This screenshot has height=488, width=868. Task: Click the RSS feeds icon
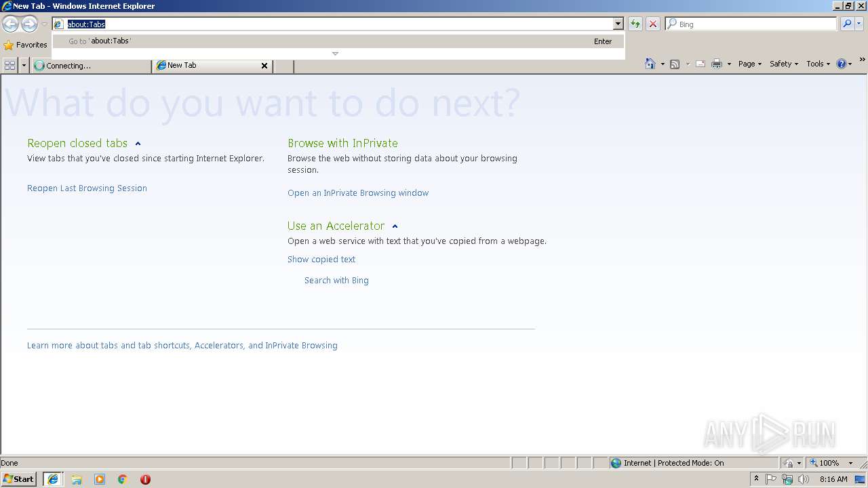click(675, 64)
